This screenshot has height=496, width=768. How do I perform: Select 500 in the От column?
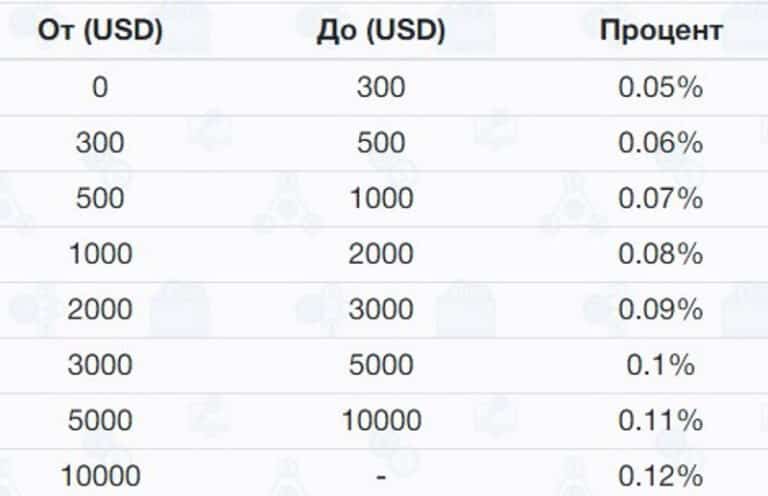click(100, 198)
